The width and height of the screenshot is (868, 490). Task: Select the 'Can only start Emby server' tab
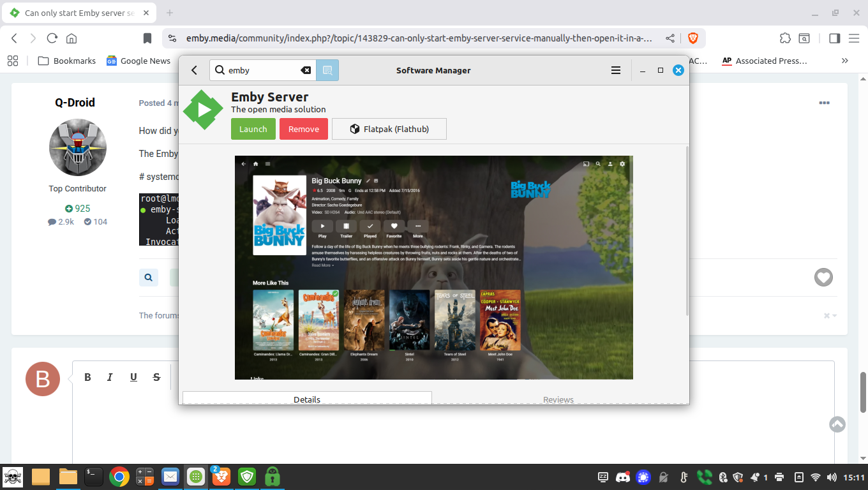point(79,13)
